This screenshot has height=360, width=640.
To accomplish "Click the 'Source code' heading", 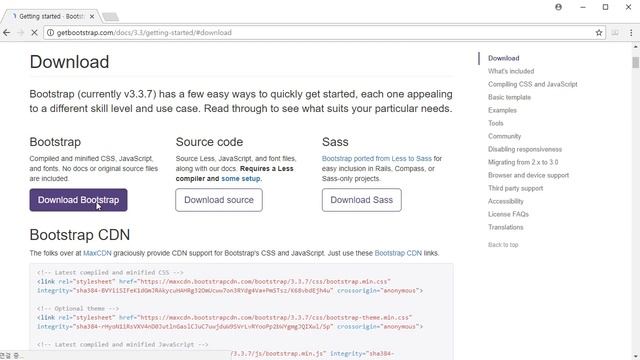I will pyautogui.click(x=209, y=142).
